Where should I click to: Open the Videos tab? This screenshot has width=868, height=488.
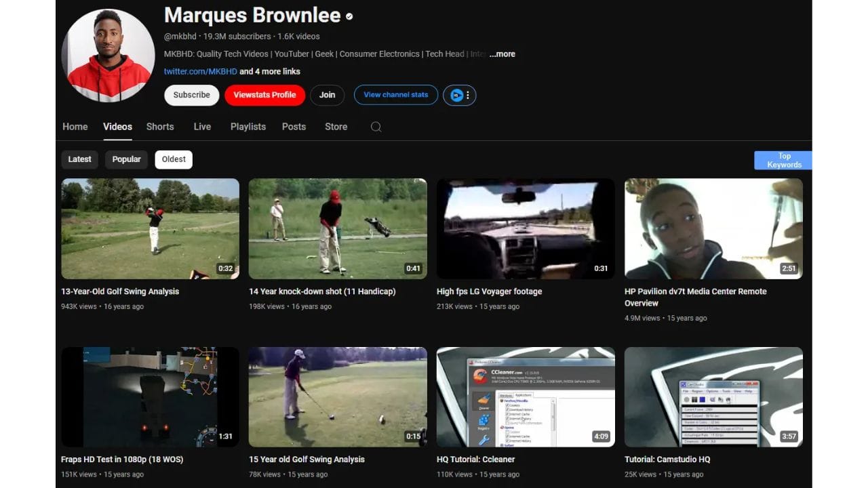point(117,127)
